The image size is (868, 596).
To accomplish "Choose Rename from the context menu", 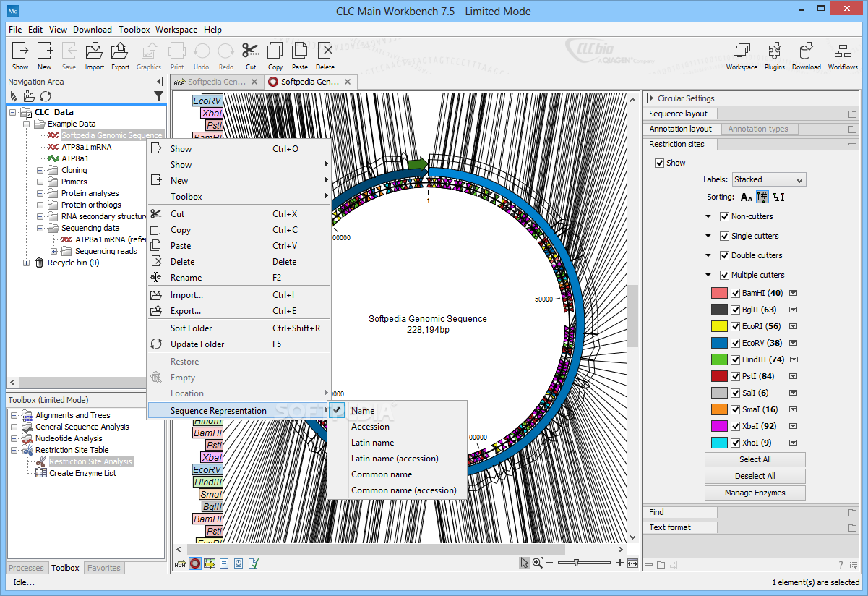I will click(239, 278).
